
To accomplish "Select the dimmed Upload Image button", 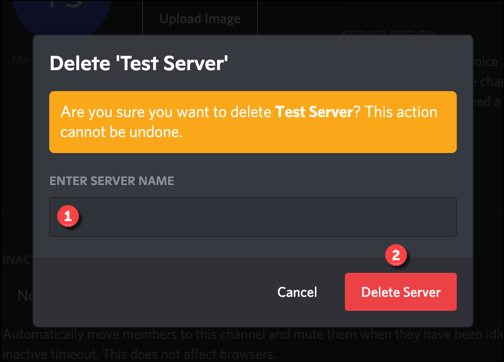I will 200,19.
